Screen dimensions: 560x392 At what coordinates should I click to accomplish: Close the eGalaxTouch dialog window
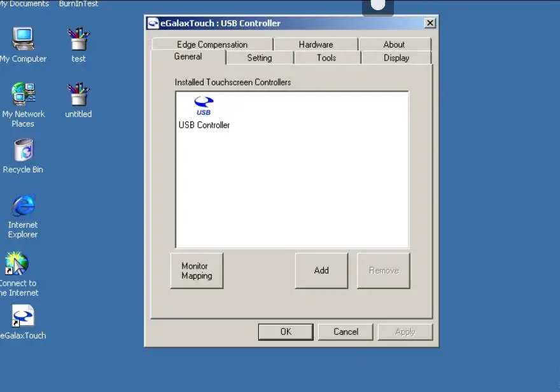430,23
